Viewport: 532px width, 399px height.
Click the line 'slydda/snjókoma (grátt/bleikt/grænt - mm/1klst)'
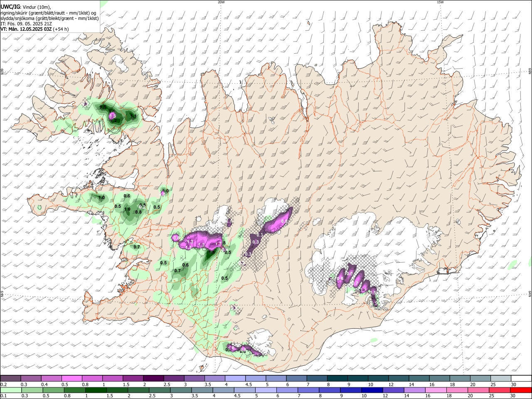(49, 18)
